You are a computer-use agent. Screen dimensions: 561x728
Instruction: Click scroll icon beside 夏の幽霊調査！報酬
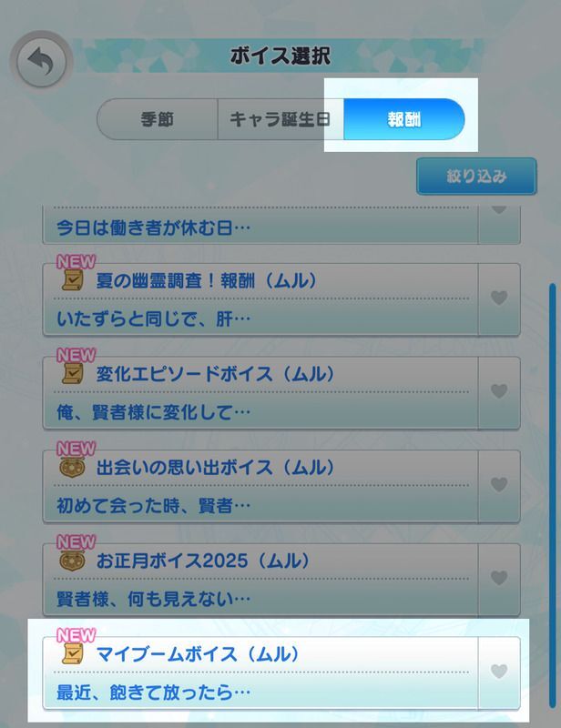pos(73,280)
